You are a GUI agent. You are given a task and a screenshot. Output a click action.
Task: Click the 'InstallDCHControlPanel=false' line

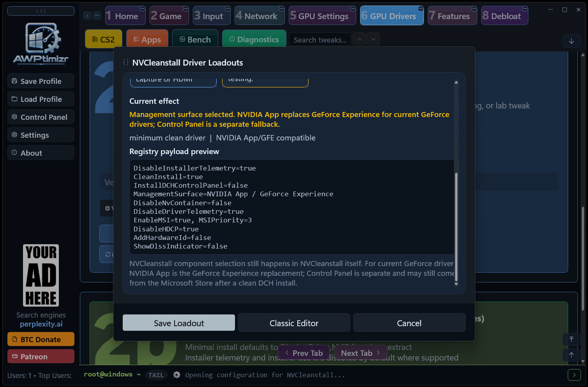[x=191, y=185]
